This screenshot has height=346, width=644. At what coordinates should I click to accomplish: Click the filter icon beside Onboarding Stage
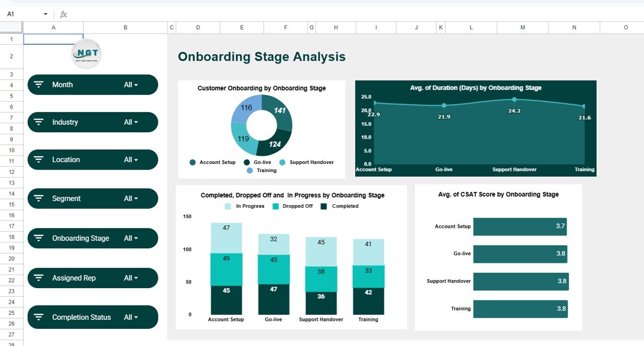pyautogui.click(x=38, y=238)
